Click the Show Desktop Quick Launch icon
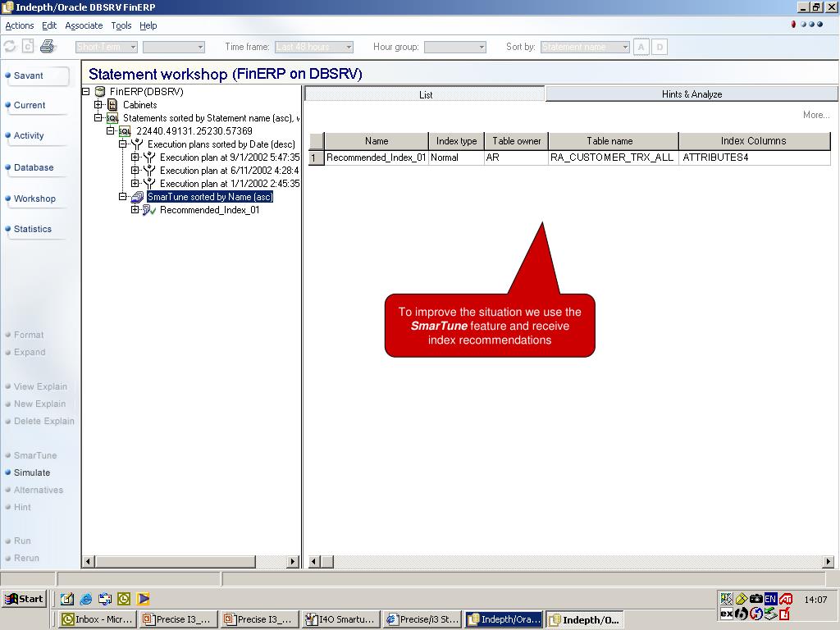The width and height of the screenshot is (840, 630). [67, 599]
